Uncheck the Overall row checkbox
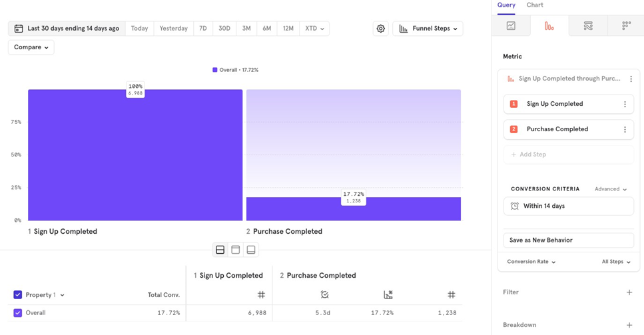The height and width of the screenshot is (335, 644). pos(18,313)
